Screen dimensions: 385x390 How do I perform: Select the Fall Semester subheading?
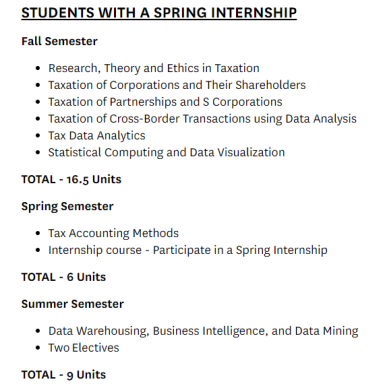[59, 41]
